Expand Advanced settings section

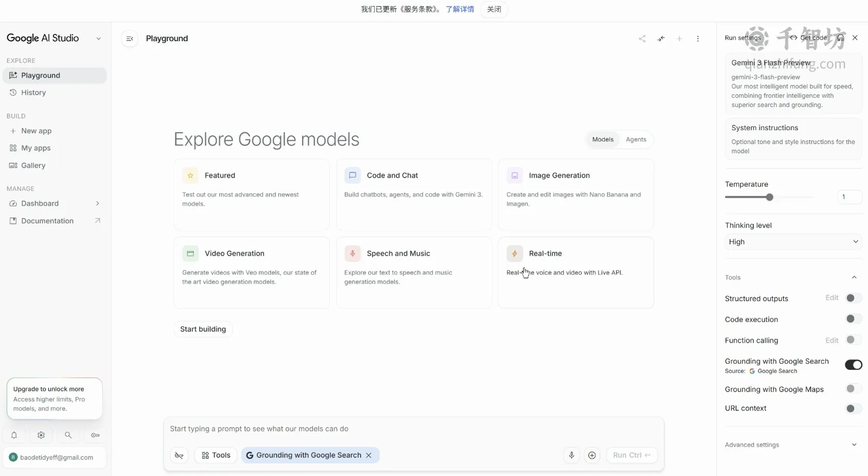click(x=854, y=445)
